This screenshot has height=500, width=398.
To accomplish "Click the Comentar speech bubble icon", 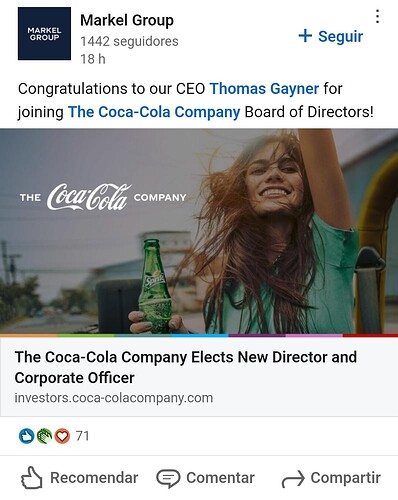I will 168,478.
